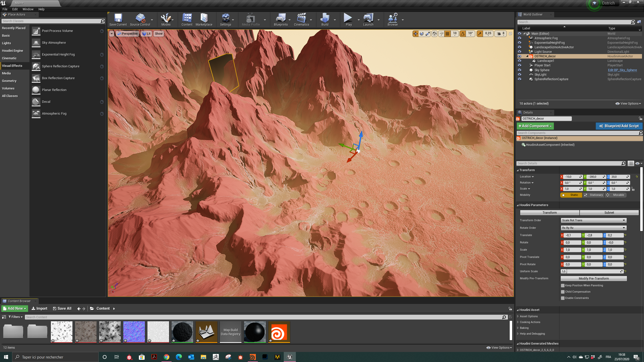Open the viewport options dropdown arrow
Image resolution: width=644 pixels, height=362 pixels.
pyautogui.click(x=111, y=34)
